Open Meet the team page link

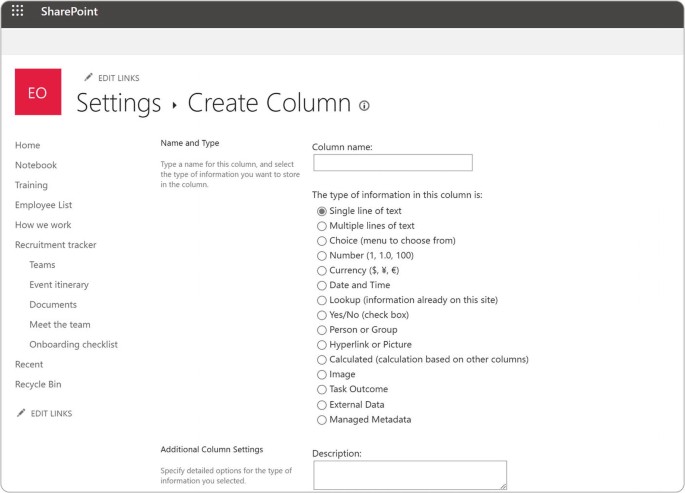[x=60, y=325]
